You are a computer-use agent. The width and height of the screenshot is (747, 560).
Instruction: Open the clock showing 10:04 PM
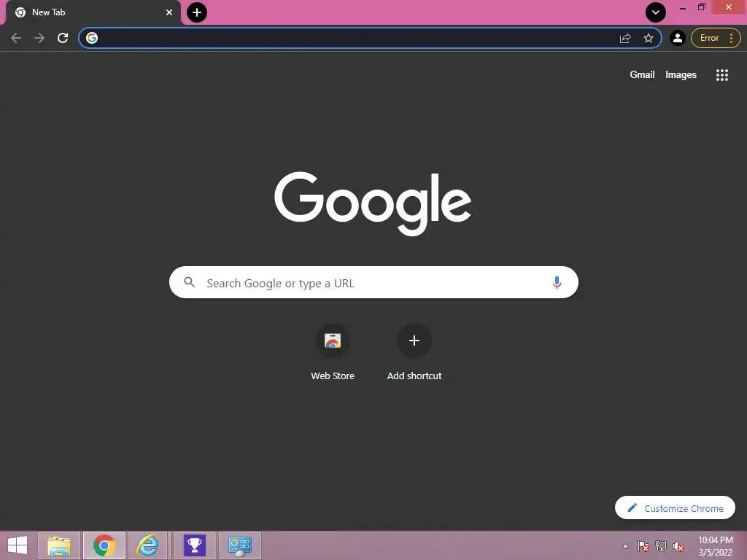coord(715,546)
